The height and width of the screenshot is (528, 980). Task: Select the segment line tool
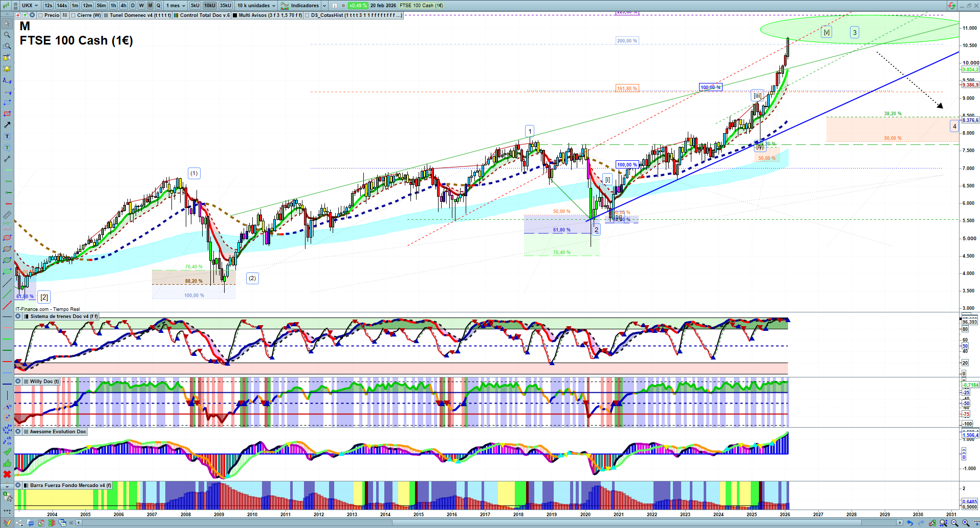pyautogui.click(x=7, y=159)
